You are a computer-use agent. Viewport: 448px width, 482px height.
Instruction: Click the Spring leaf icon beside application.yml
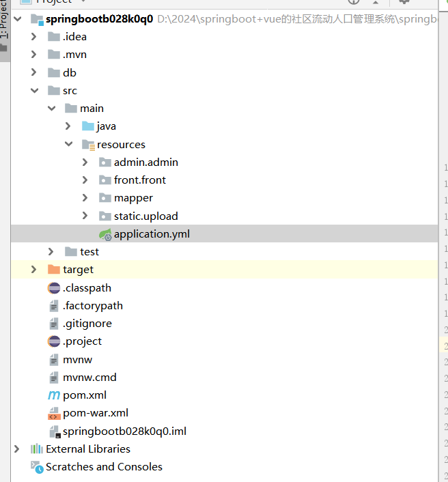(104, 234)
